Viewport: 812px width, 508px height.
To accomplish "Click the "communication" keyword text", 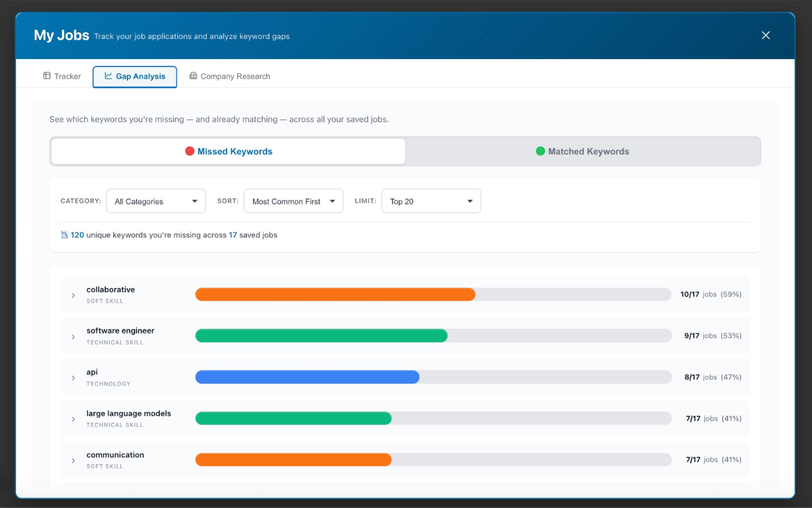I will [x=115, y=455].
